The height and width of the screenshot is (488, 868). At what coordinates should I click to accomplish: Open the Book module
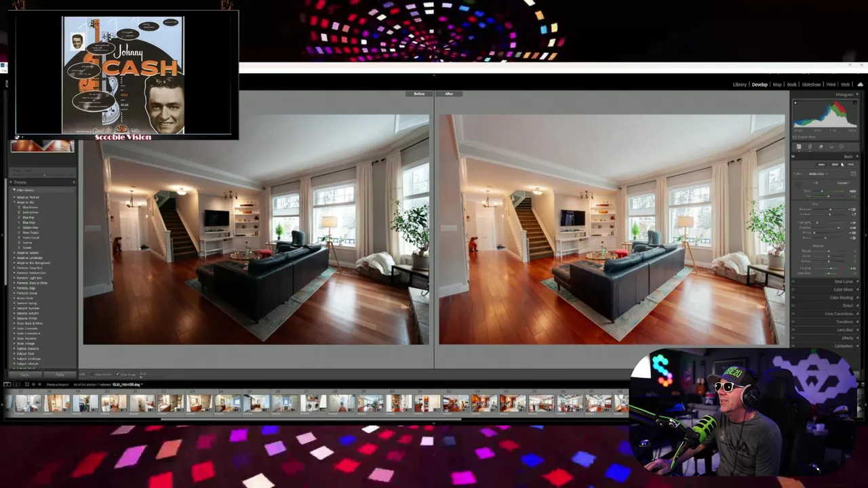(x=791, y=85)
